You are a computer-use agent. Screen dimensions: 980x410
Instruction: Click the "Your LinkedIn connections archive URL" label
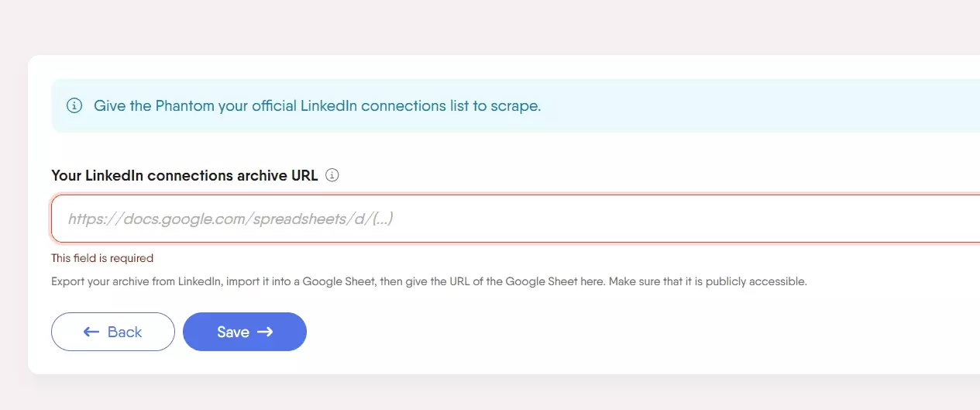pyautogui.click(x=184, y=175)
